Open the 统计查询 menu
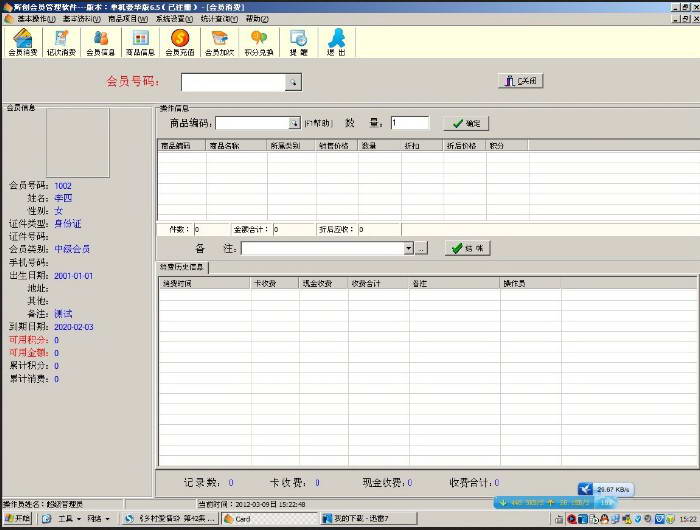700x530 pixels. 219,19
